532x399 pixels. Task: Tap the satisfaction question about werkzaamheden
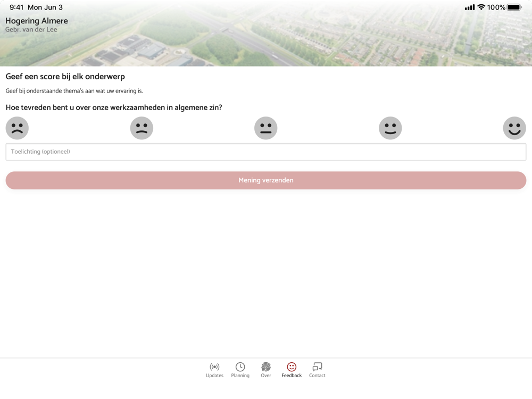114,107
